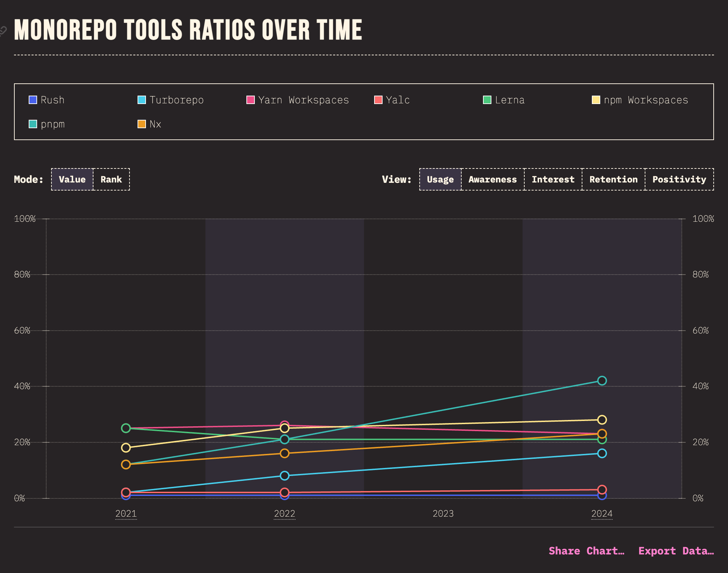
Task: Click the Rush blue legend swatch
Action: (33, 100)
